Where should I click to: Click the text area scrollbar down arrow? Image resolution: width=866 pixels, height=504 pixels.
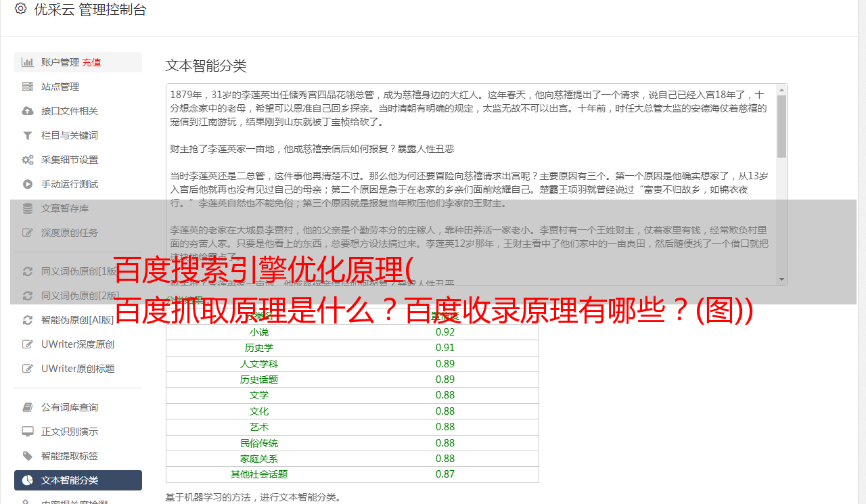tap(781, 279)
